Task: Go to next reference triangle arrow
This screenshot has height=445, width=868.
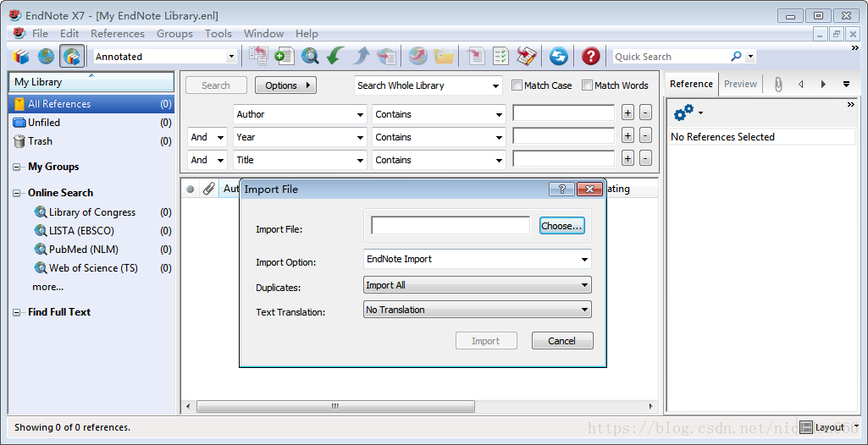Action: pyautogui.click(x=823, y=85)
